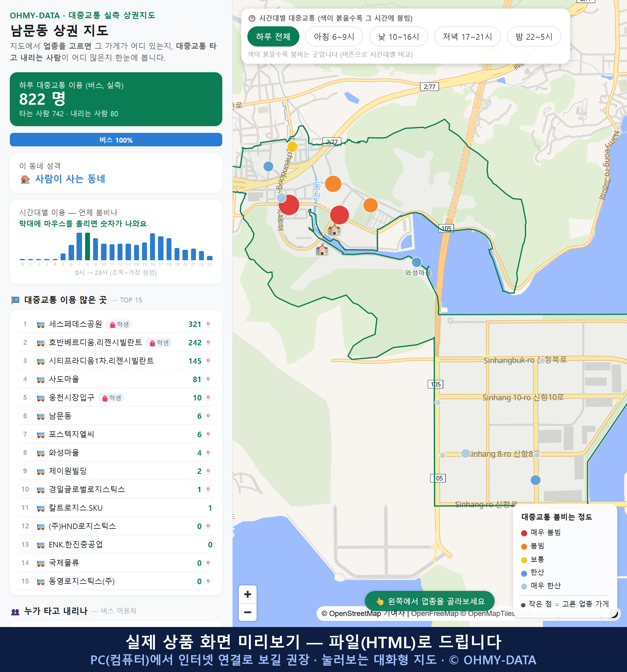Click the green peak bar at hour 8

88,246
